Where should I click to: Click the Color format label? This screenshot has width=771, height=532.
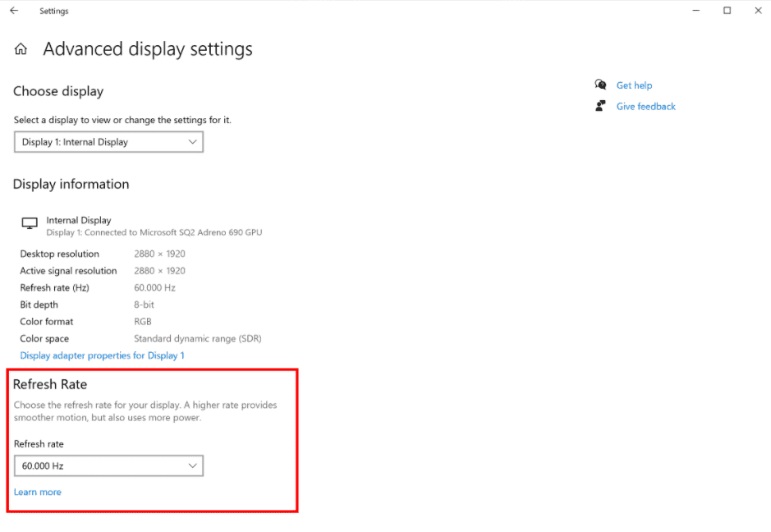click(46, 322)
